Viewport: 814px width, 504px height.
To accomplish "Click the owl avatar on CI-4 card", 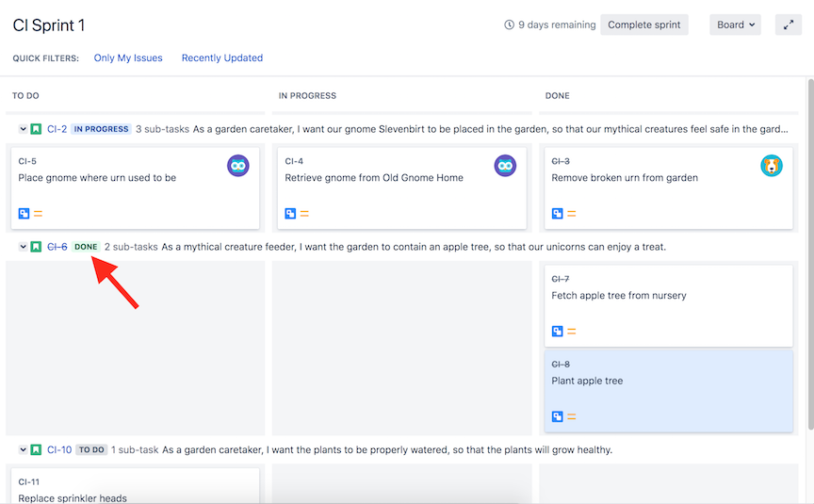I will point(505,166).
